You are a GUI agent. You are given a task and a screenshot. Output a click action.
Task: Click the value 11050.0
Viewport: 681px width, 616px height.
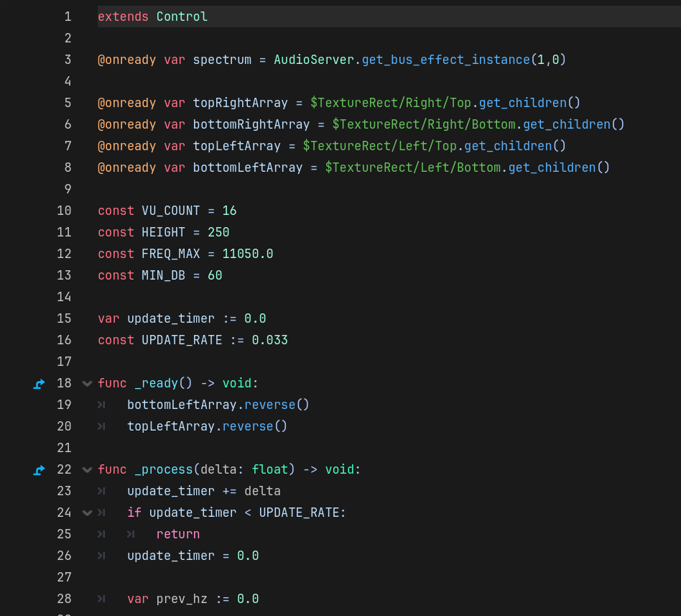248,254
